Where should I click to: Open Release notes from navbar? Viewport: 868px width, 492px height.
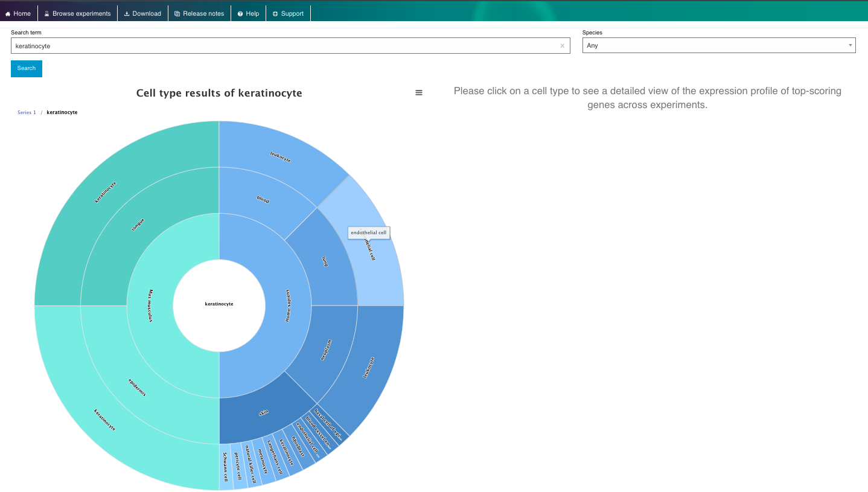[199, 13]
